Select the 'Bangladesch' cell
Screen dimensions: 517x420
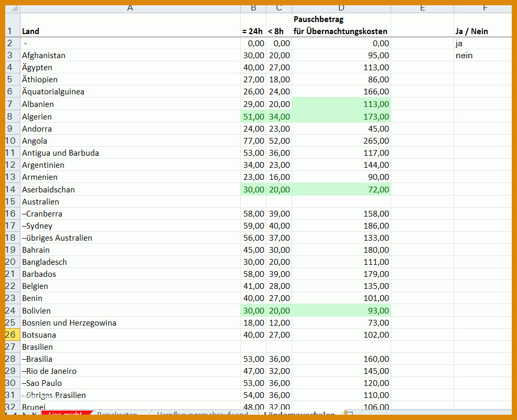pyautogui.click(x=130, y=262)
